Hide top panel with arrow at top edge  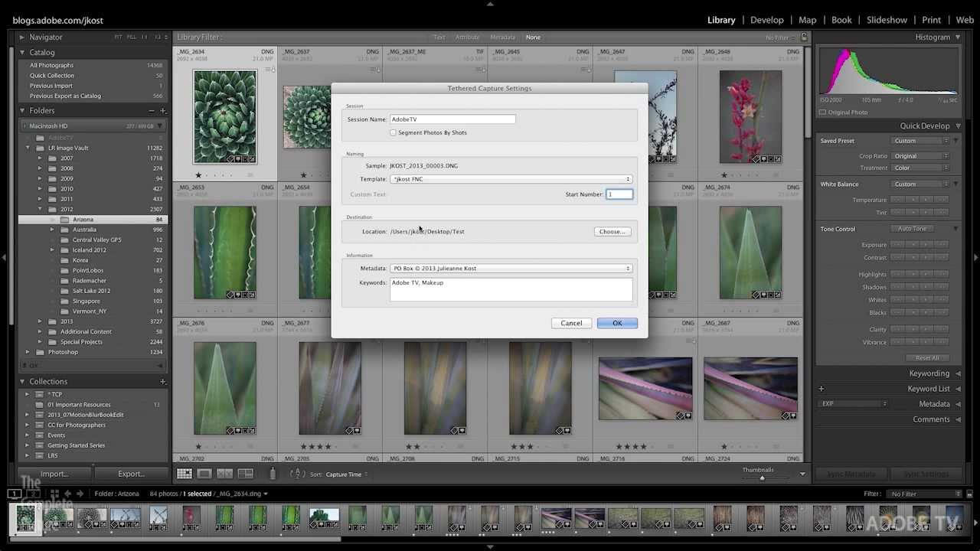pos(490,4)
